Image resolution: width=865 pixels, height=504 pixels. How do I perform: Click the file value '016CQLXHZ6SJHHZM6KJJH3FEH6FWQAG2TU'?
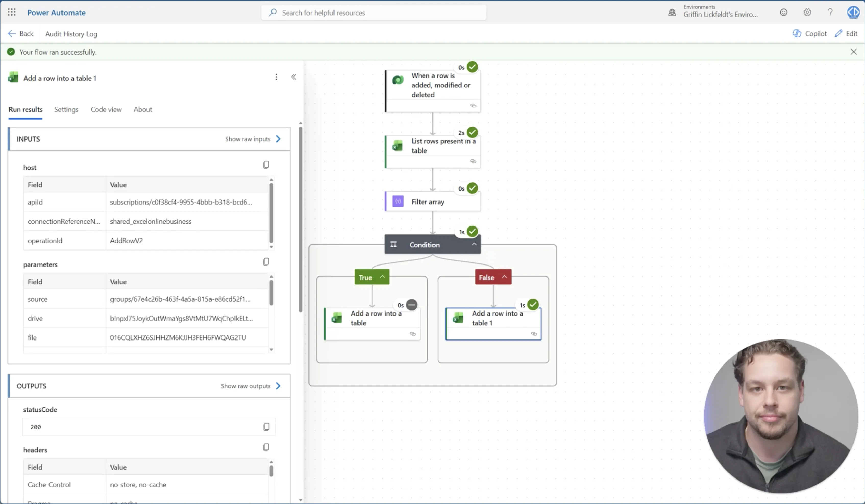click(x=178, y=338)
